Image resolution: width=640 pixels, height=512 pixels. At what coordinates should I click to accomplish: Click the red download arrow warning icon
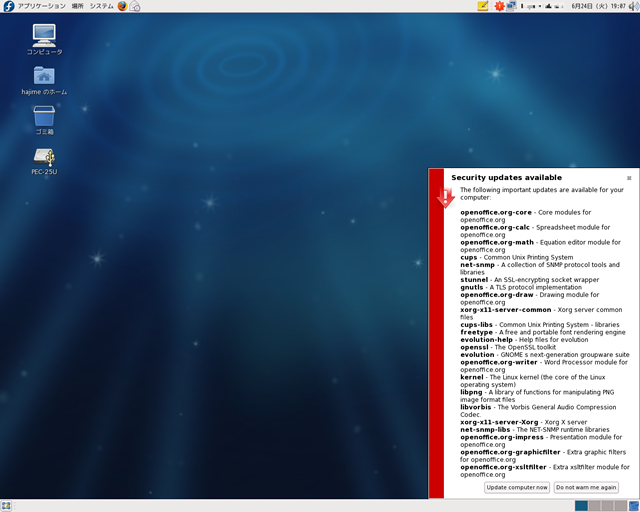(446, 198)
